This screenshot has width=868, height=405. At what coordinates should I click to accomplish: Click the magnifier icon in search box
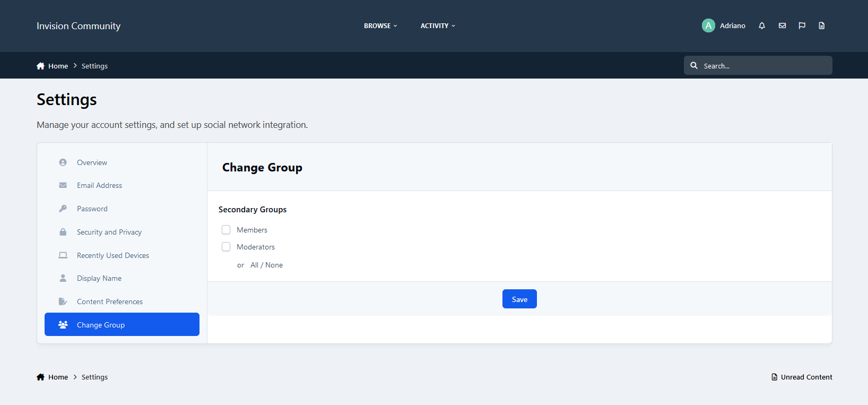tap(694, 65)
